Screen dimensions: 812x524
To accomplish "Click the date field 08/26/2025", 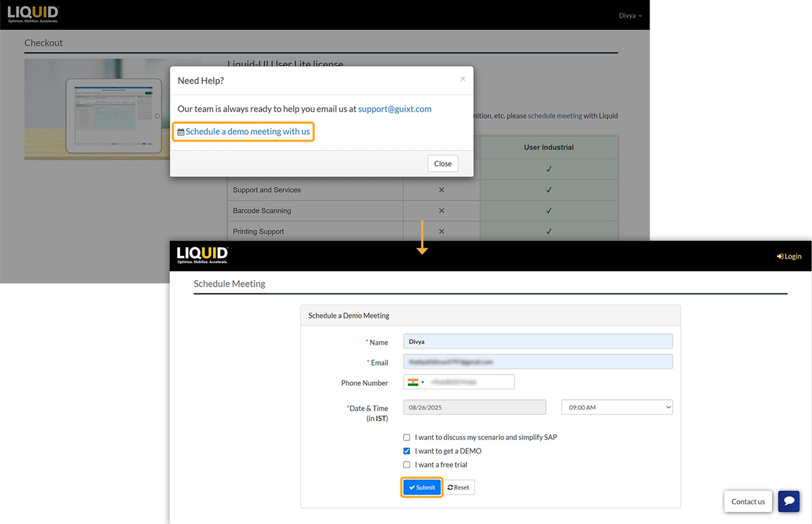I will tap(474, 407).
